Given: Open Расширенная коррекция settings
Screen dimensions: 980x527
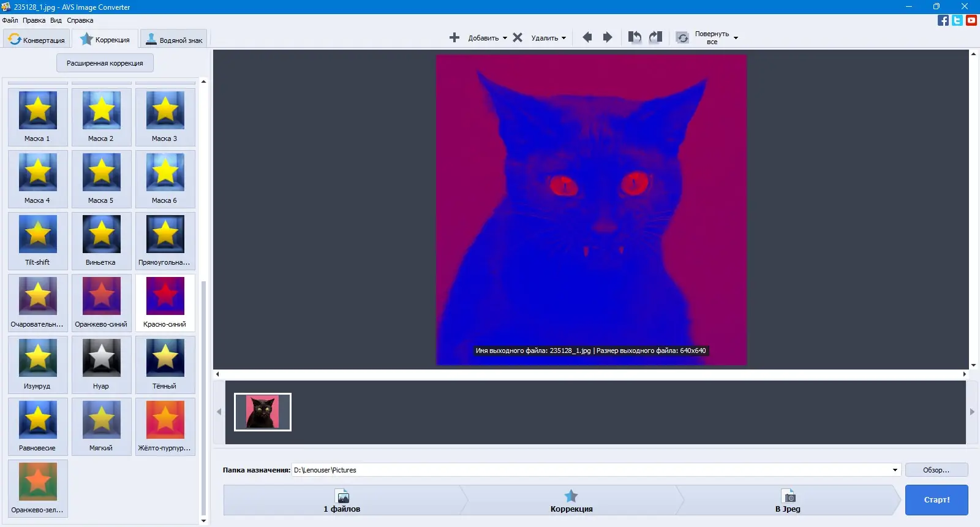Looking at the screenshot, I should [x=105, y=63].
